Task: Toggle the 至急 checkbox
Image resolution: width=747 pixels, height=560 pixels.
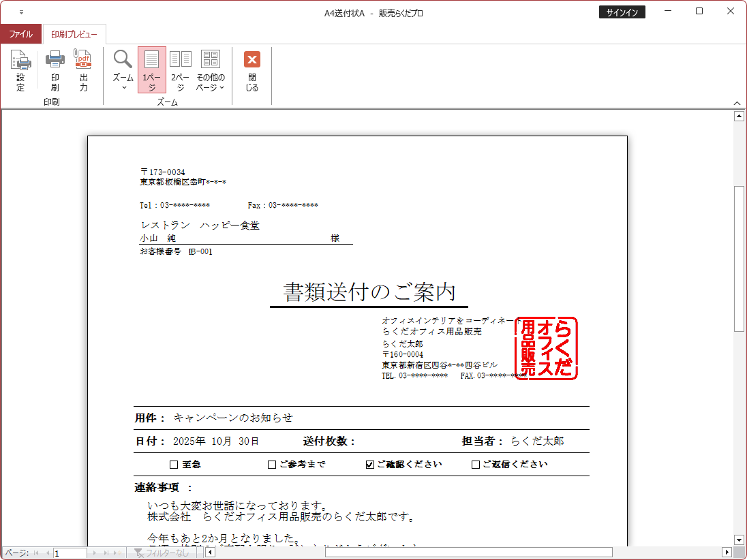Action: [x=173, y=465]
